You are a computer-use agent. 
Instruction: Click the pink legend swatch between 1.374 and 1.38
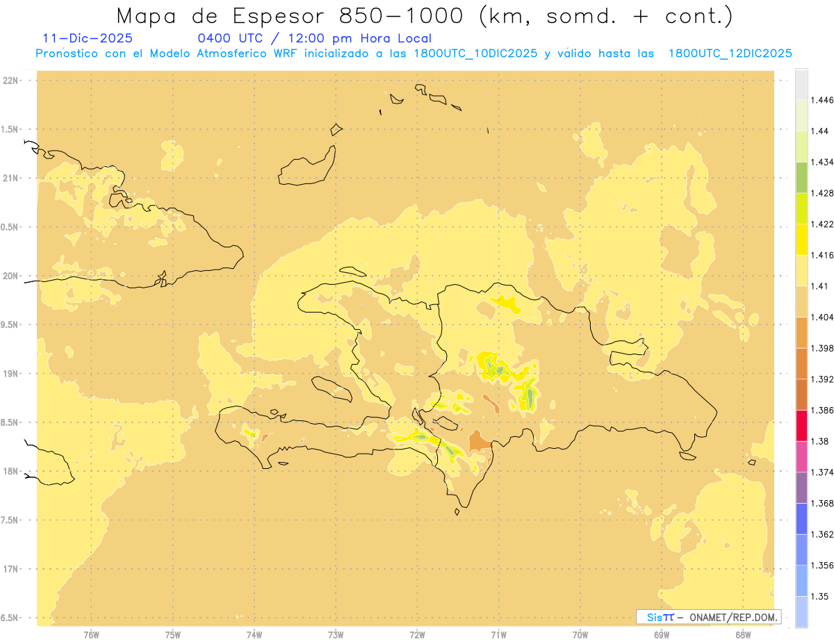tap(801, 456)
